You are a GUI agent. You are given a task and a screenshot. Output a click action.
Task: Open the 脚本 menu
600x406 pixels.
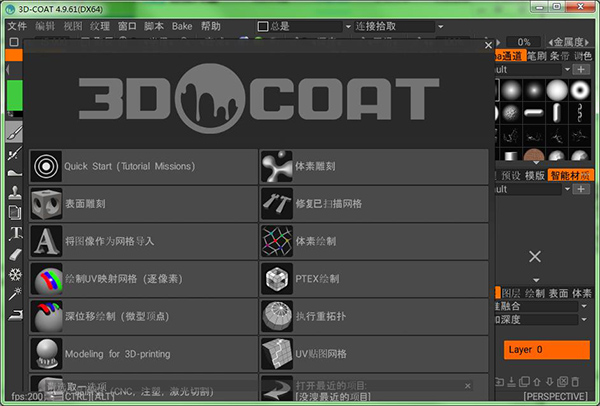point(154,26)
